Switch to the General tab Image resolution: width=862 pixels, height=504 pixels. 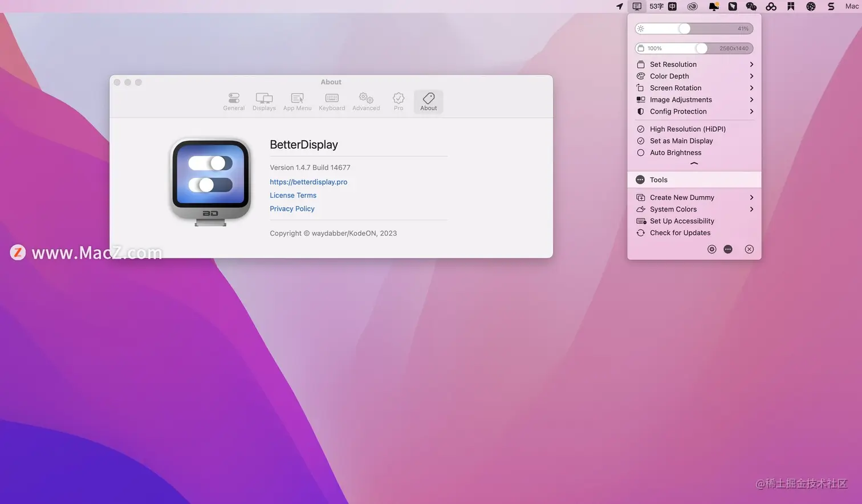(x=234, y=101)
